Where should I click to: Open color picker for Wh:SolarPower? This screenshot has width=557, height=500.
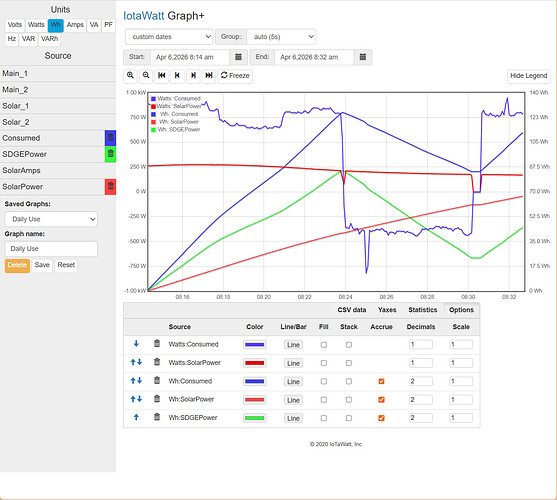tap(254, 400)
